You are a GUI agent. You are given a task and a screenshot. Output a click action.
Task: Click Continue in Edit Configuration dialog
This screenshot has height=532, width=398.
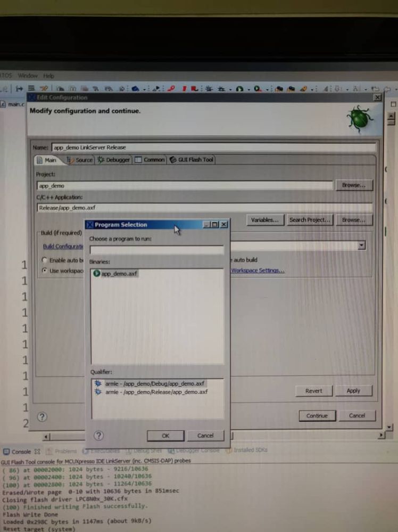pyautogui.click(x=317, y=415)
